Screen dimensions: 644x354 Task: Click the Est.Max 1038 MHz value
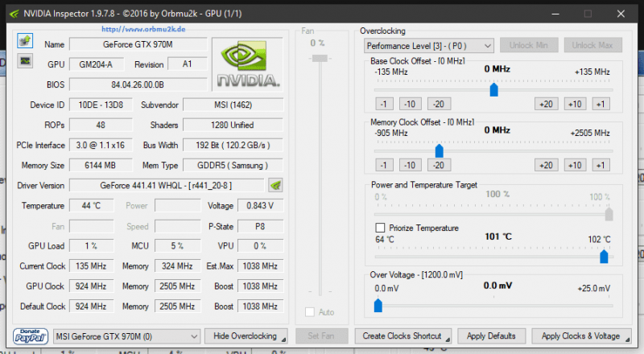(x=260, y=266)
